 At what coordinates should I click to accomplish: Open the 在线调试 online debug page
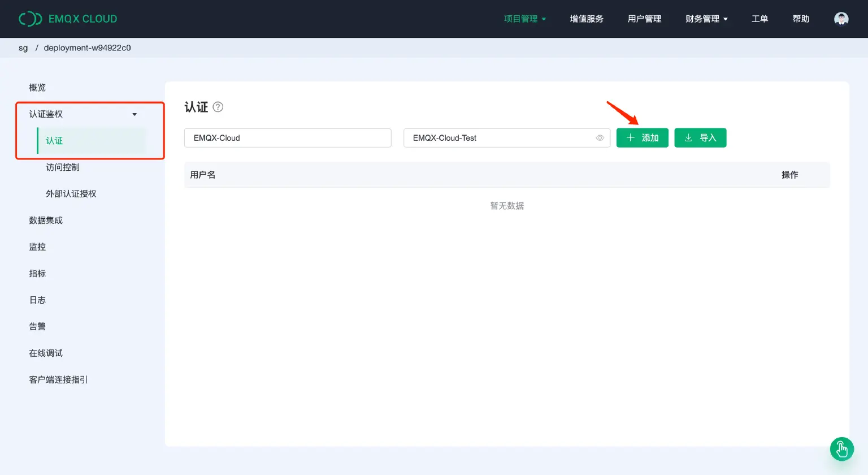pos(45,352)
